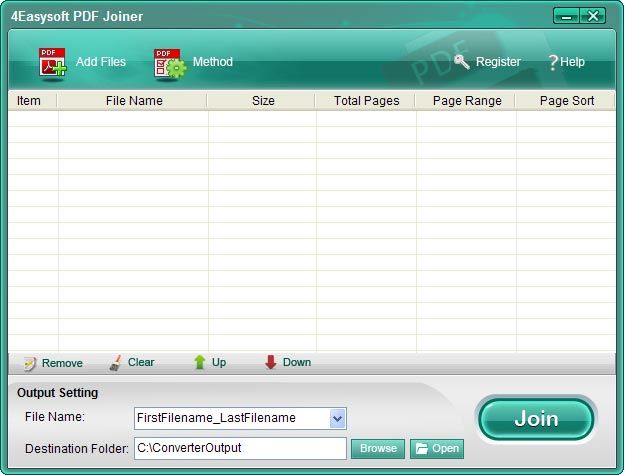Viewport: 625px width, 475px height.
Task: Choose the Method toolbar label
Action: click(213, 62)
